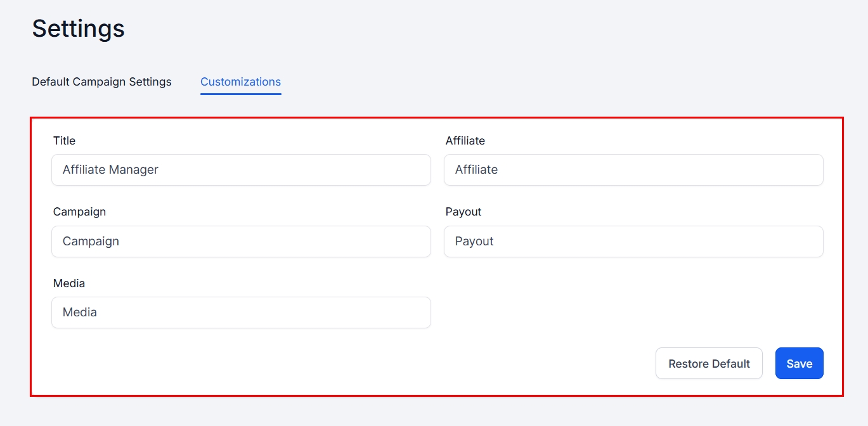
Task: Click the Payout field label
Action: [x=463, y=212]
